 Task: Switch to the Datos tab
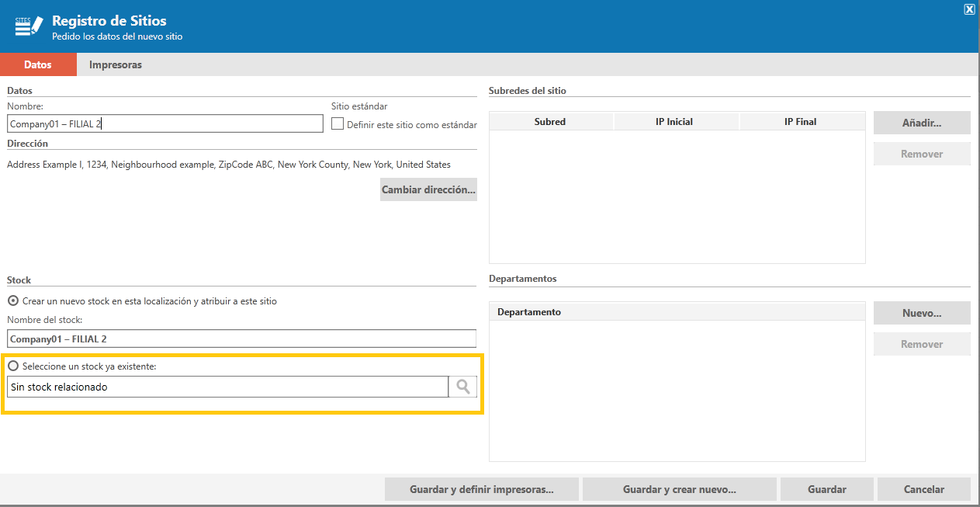[x=38, y=64]
